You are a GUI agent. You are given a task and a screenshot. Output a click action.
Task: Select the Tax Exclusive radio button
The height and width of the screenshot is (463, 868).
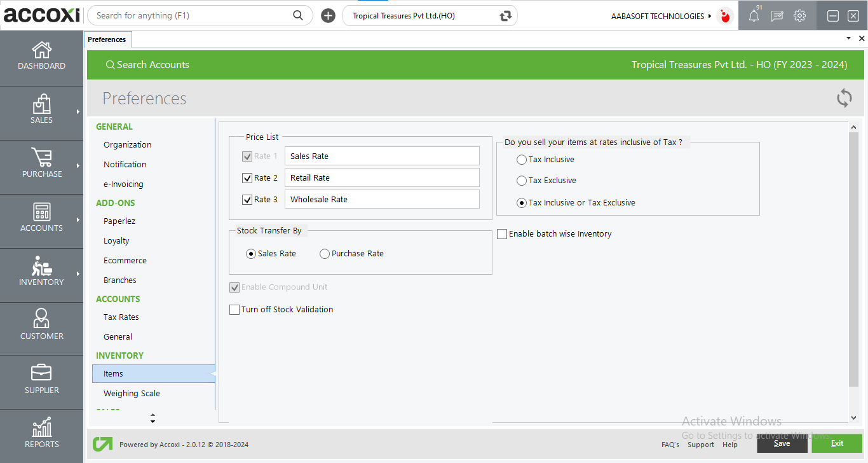point(522,181)
